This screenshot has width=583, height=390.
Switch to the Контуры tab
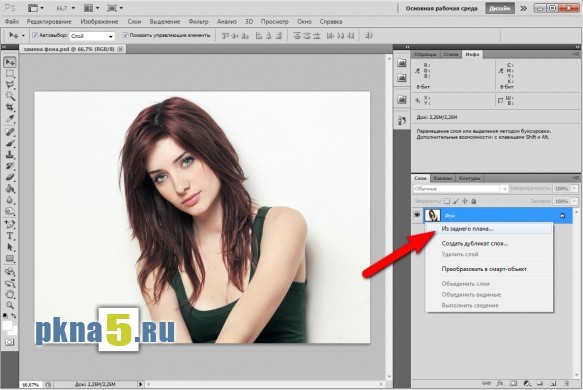coord(469,178)
